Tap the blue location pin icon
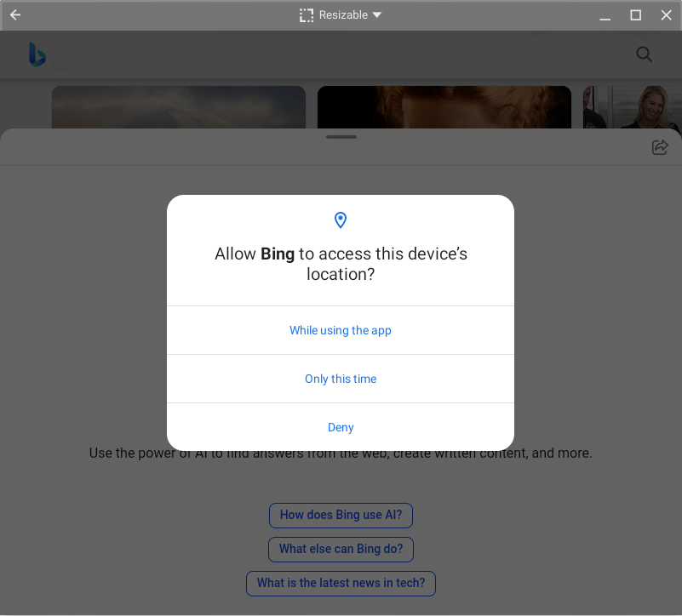This screenshot has width=682, height=616. pos(341,220)
